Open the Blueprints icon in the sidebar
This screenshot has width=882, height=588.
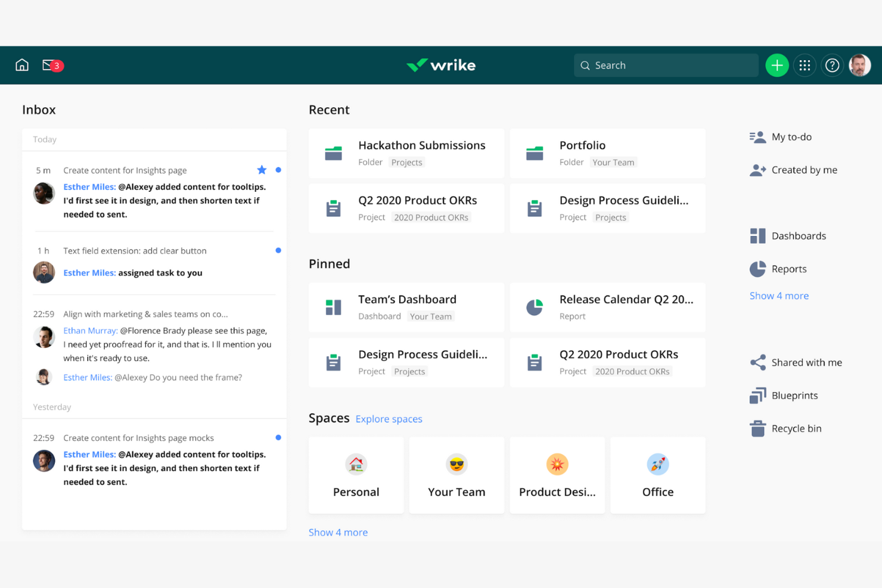[x=757, y=395]
